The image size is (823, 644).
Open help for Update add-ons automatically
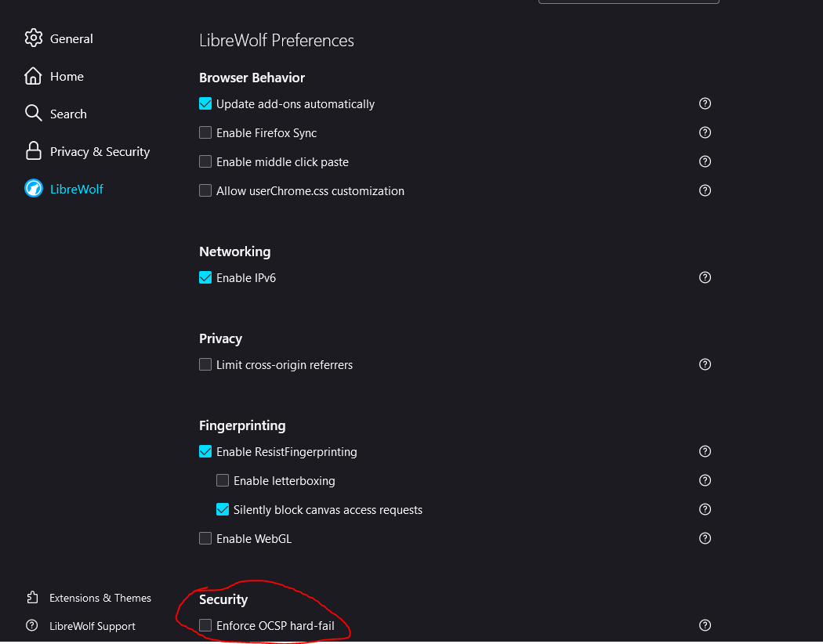[705, 103]
